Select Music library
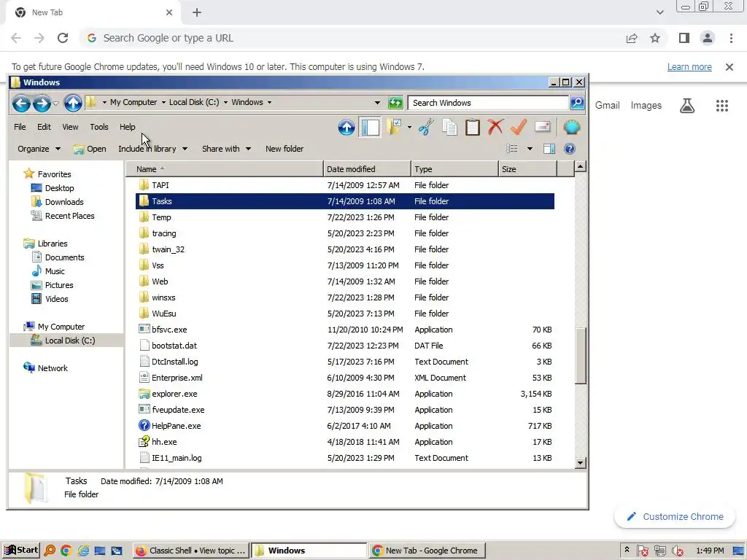747x560 pixels. pos(47,271)
